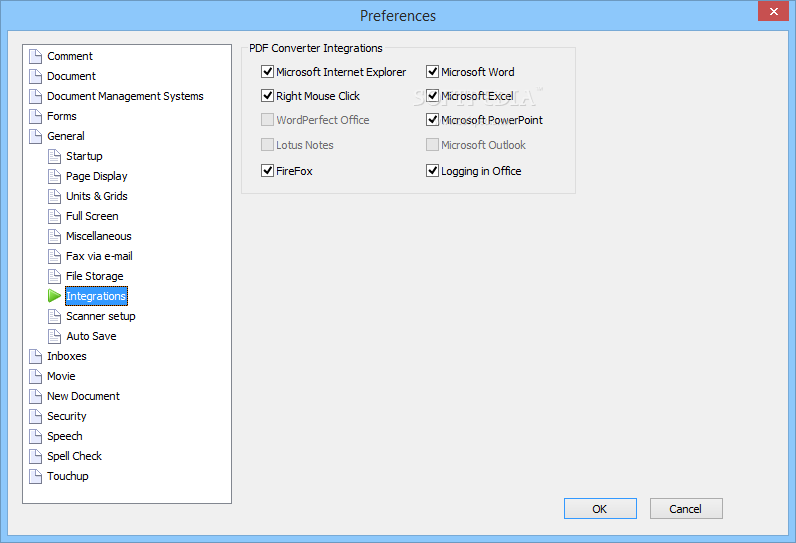Image resolution: width=796 pixels, height=543 pixels.
Task: Click the page icon beside Forms
Action: (36, 116)
